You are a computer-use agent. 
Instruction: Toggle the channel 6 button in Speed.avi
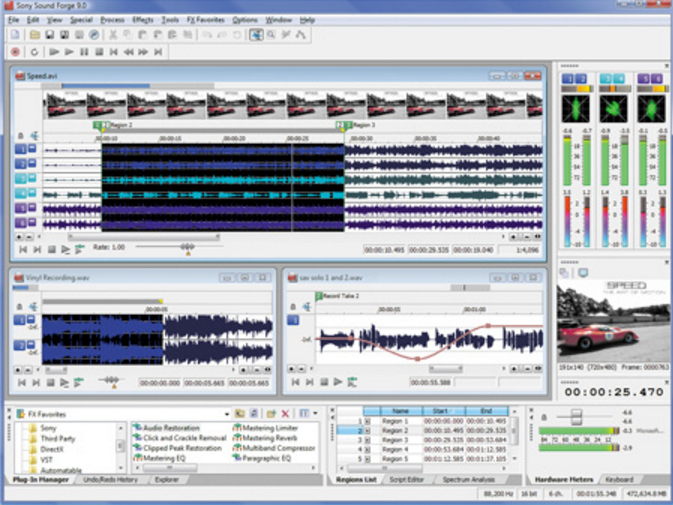(21, 223)
